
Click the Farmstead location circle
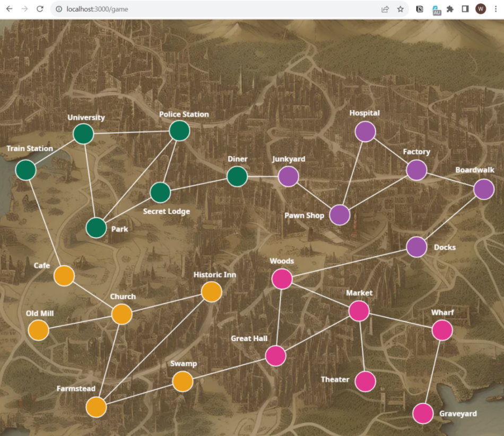(96, 407)
